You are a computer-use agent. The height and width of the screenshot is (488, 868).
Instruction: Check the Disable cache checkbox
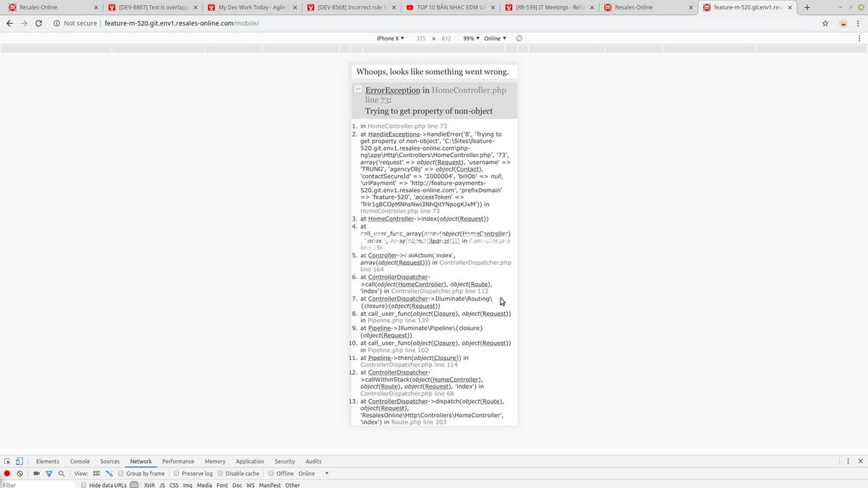point(221,474)
